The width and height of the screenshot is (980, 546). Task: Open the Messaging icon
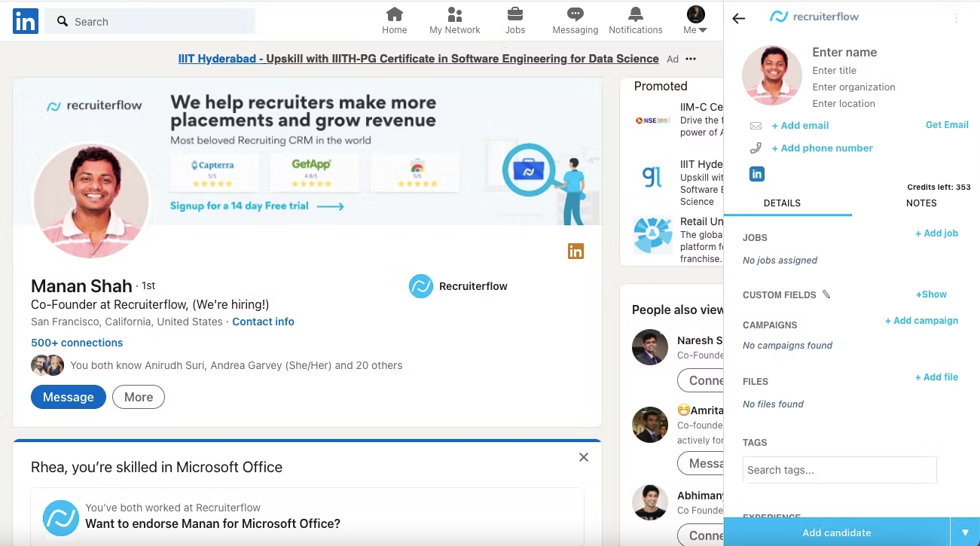(575, 21)
